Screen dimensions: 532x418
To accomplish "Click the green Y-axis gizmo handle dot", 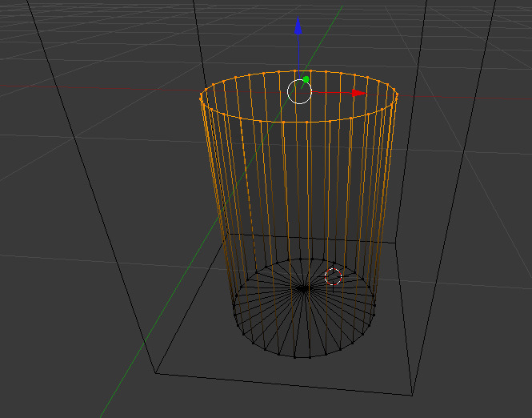I will pos(306,79).
